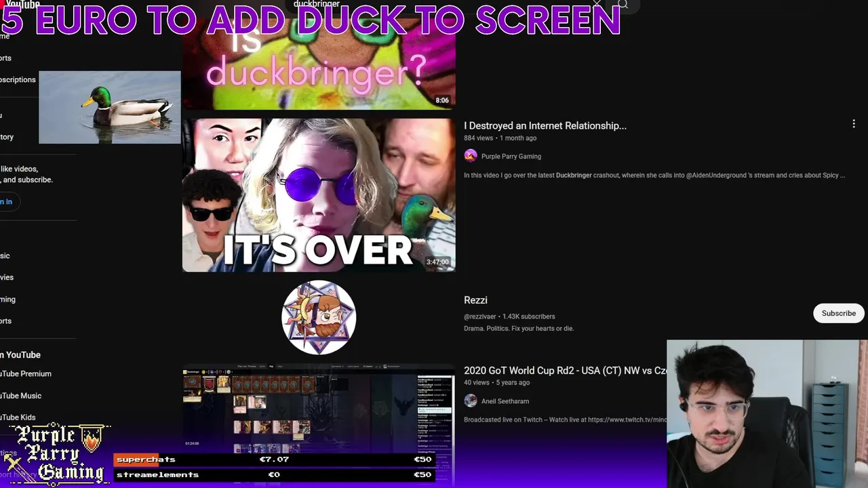The image size is (868, 488).
Task: Click the 8:06 duration badge
Action: coord(442,100)
